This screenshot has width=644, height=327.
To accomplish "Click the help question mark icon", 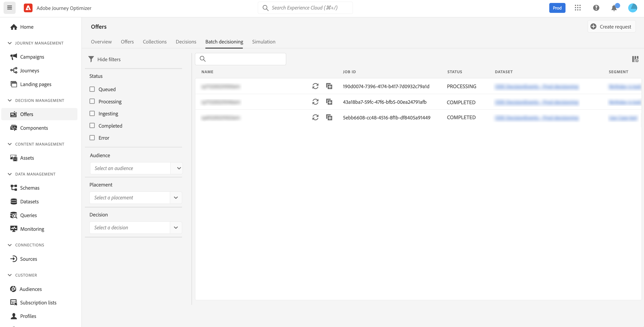I will point(596,8).
